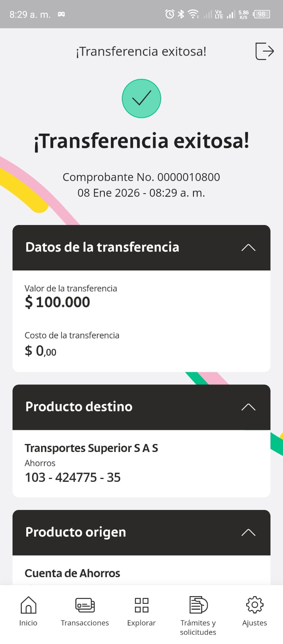Open the Transacciones card icon
Screen dimensions: 283x644
pyautogui.click(x=85, y=605)
